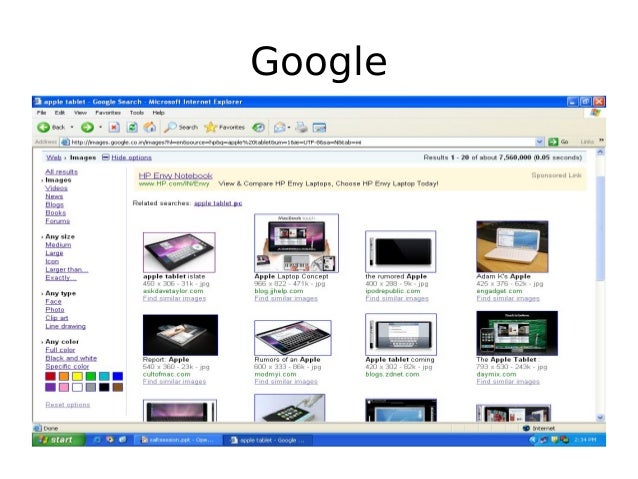Pick the brown color swatch
638x479 pixels.
click(118, 387)
